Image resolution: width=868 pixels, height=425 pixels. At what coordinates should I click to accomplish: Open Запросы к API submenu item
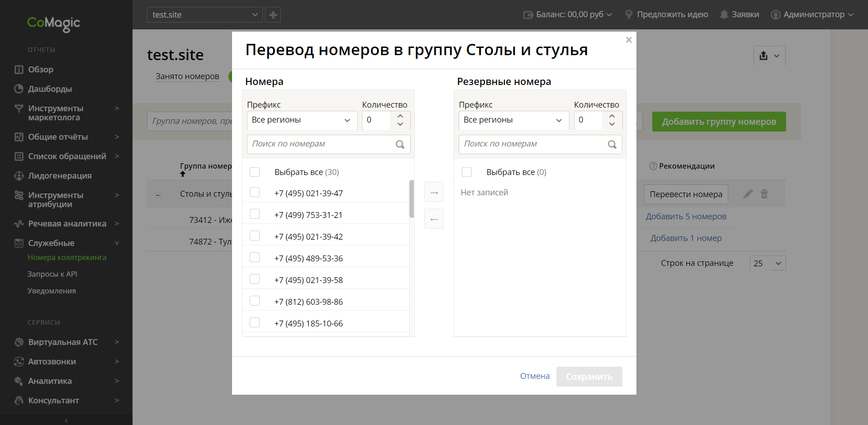pos(52,274)
